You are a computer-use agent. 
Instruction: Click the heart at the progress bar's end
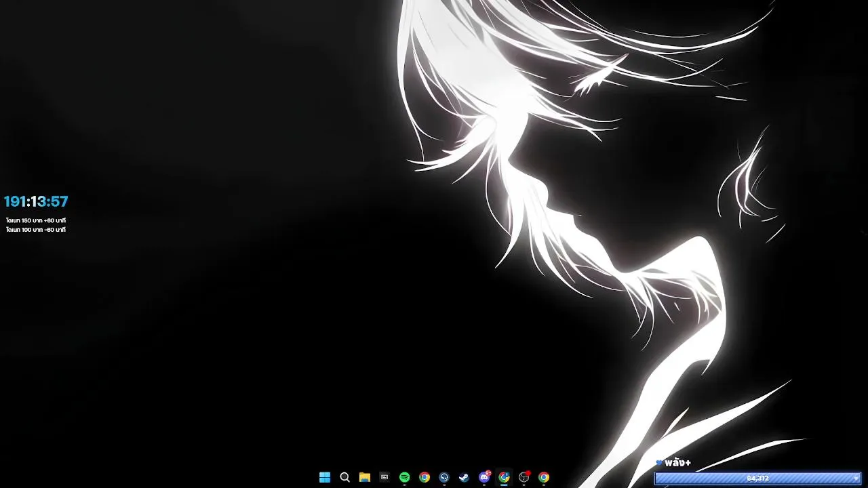(856, 479)
